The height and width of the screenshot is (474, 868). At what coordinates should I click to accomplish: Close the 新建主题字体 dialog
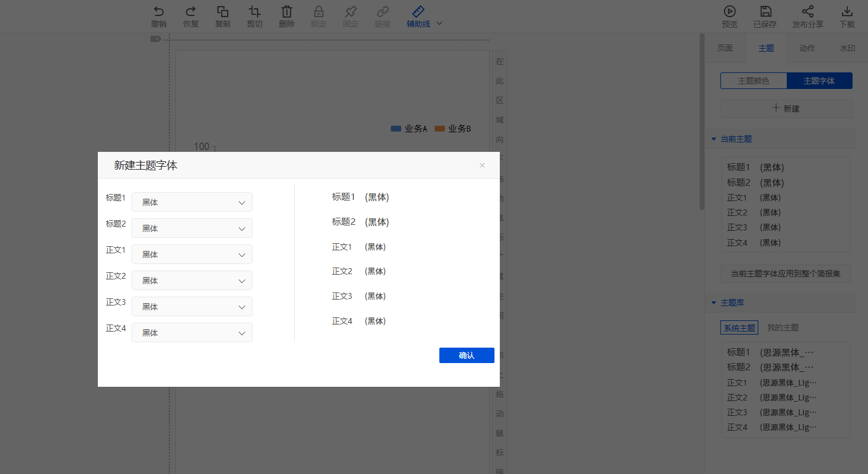[x=482, y=166]
